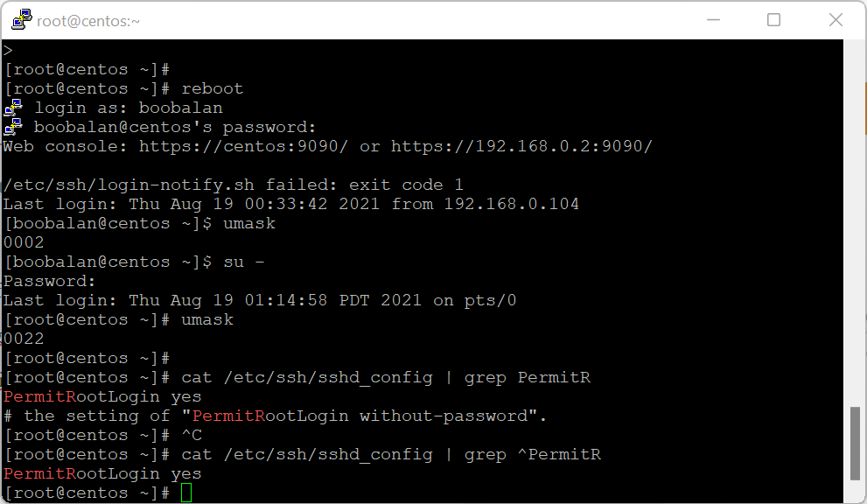Maximize the PuTTY window
This screenshot has height=504, width=867.
(773, 18)
